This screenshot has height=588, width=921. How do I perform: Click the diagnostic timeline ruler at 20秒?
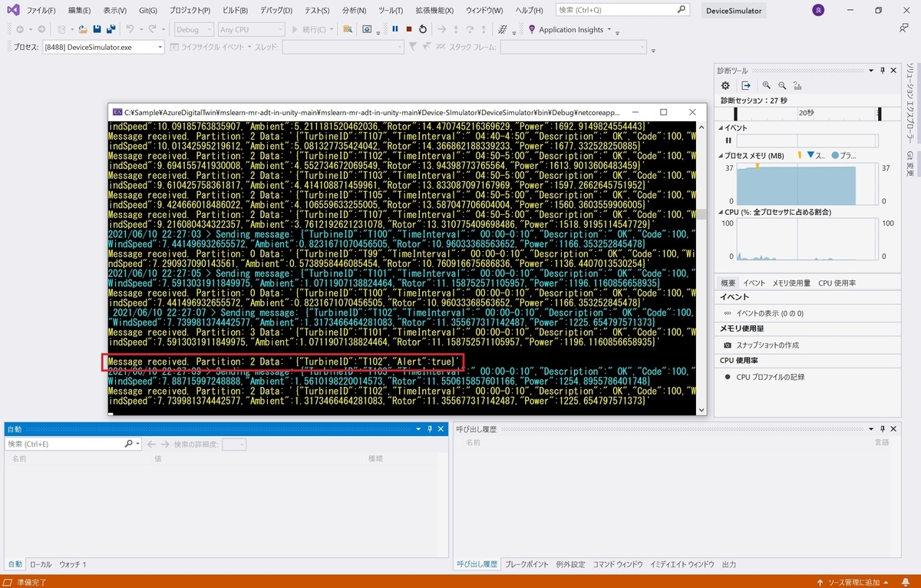(x=806, y=113)
